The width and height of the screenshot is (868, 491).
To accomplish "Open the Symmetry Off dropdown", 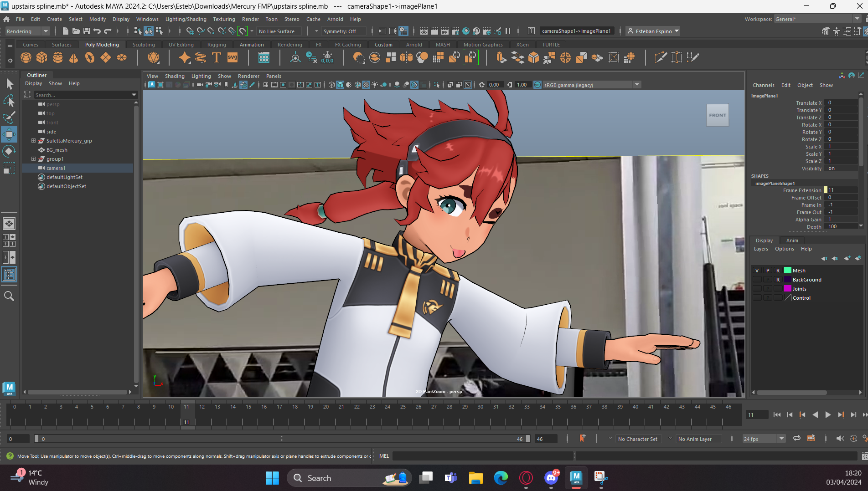I will (344, 31).
